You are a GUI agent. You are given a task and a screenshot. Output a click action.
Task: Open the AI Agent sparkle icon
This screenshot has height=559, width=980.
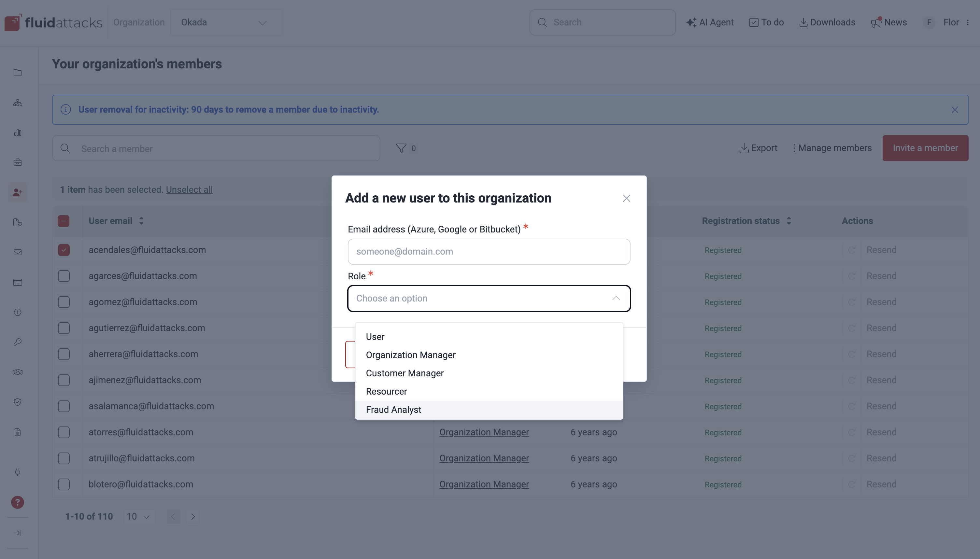click(x=691, y=22)
